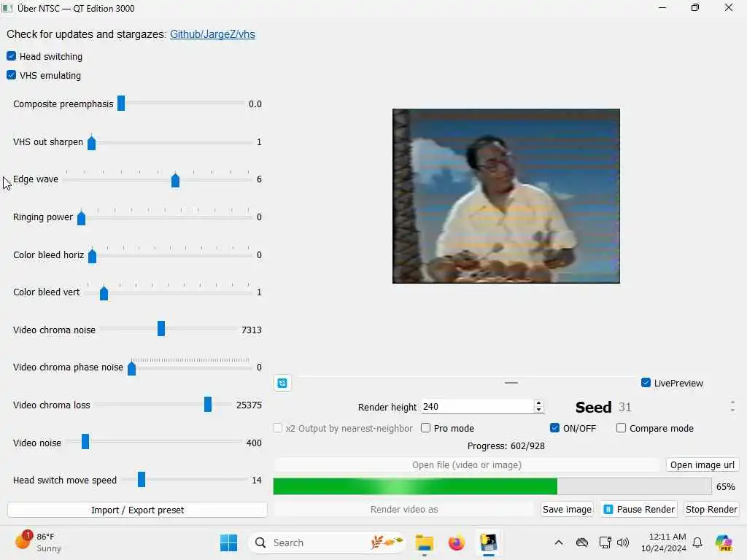This screenshot has height=560, width=747.
Task: Click the preview frame position slider handle
Action: coord(511,382)
